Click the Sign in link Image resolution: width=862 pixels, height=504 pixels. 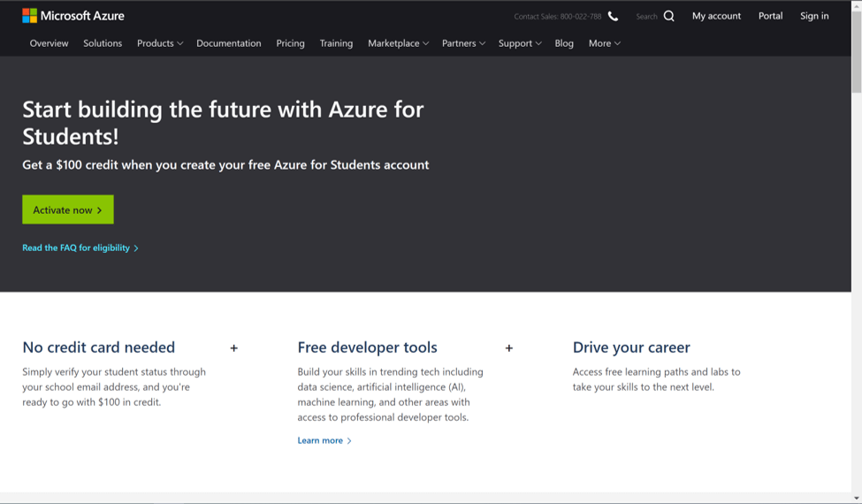pyautogui.click(x=814, y=16)
